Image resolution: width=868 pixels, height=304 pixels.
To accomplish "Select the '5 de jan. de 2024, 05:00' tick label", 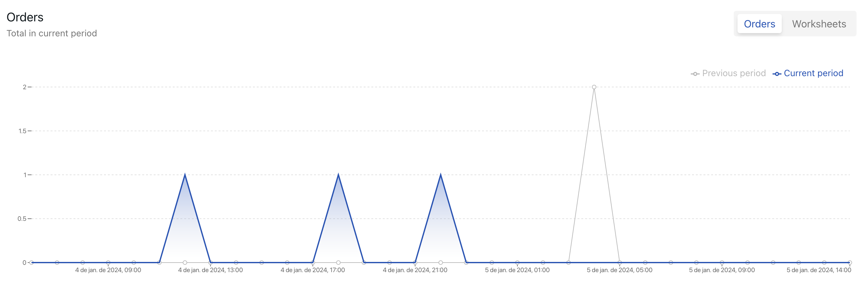I will click(x=619, y=270).
